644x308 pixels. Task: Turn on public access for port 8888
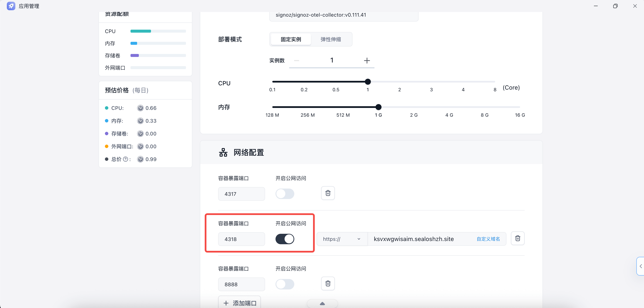pyautogui.click(x=285, y=284)
